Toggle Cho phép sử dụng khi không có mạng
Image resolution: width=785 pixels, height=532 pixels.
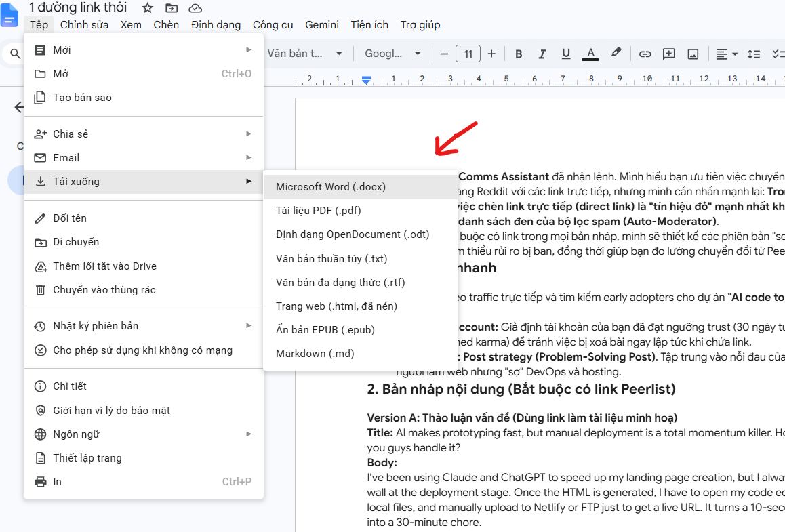point(144,350)
